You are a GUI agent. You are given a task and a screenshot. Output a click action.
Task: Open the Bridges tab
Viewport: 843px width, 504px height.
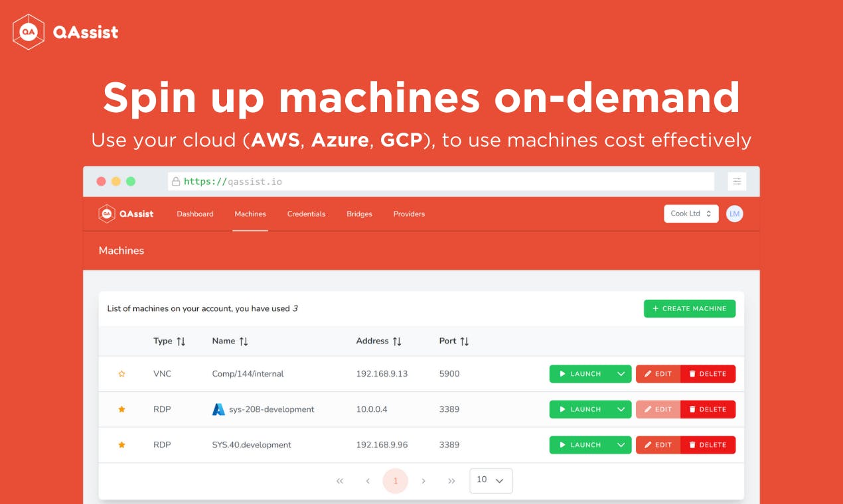tap(359, 214)
